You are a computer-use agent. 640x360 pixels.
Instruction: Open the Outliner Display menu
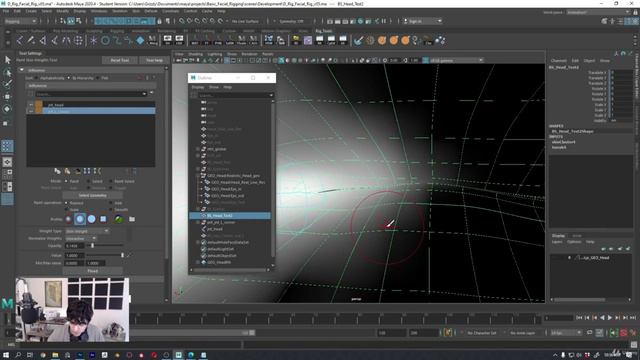coord(198,87)
